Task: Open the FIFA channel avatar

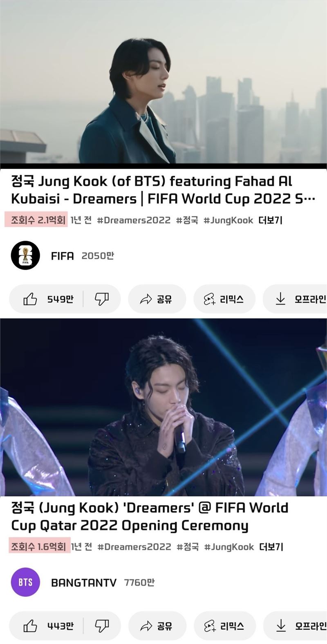Action: coord(25,255)
